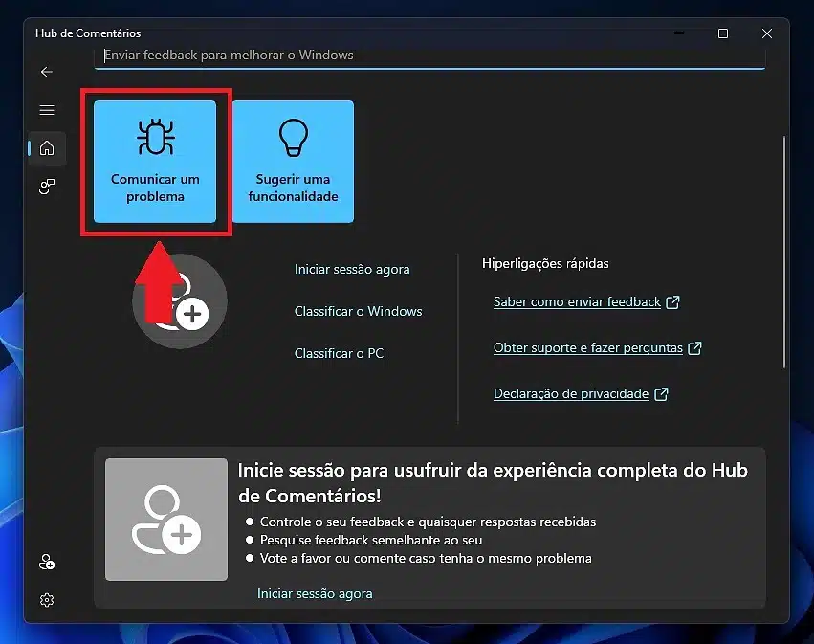Open the hamburger navigation menu

pyautogui.click(x=47, y=110)
